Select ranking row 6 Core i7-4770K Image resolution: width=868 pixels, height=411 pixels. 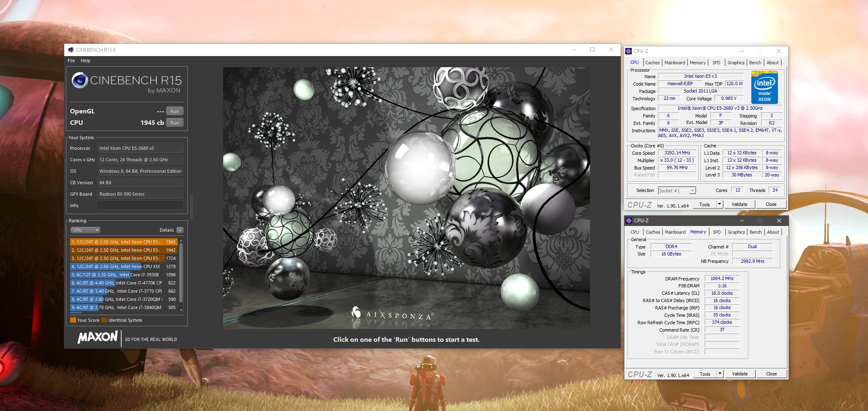[124, 283]
